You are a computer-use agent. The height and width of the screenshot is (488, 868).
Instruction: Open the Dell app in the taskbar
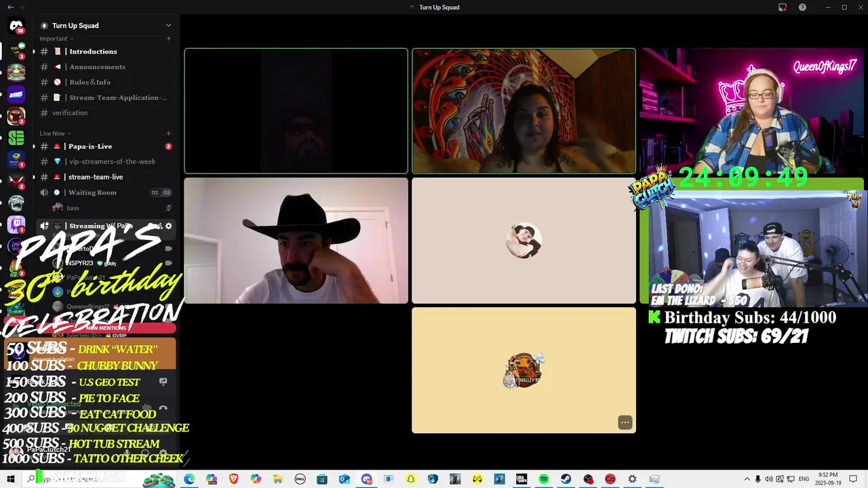pyautogui.click(x=300, y=479)
